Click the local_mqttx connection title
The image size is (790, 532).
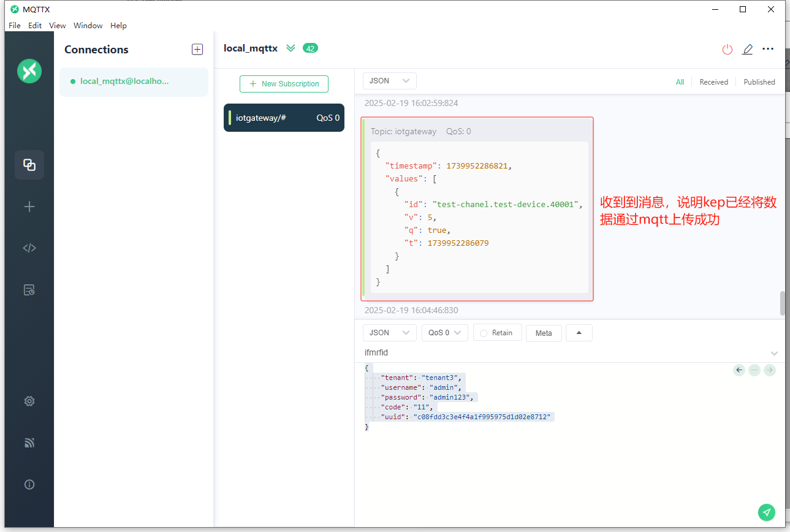(251, 48)
